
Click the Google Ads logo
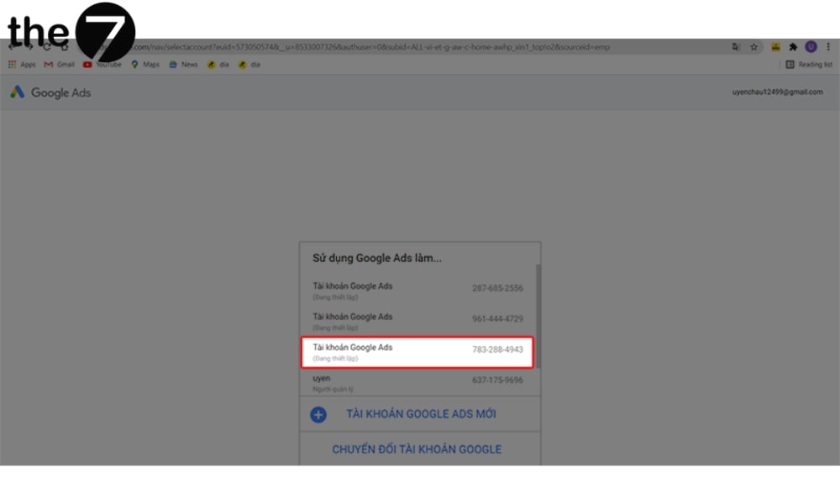coord(50,92)
